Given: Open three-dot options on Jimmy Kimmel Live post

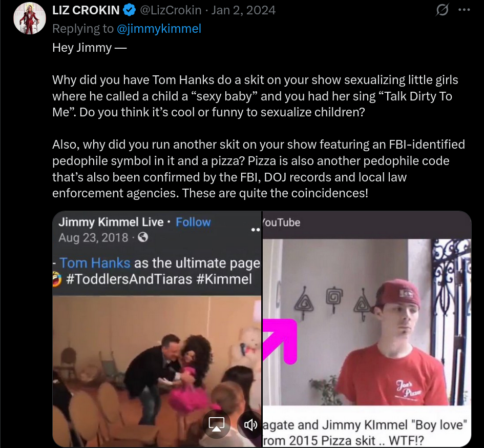Looking at the screenshot, I should pyautogui.click(x=256, y=230).
